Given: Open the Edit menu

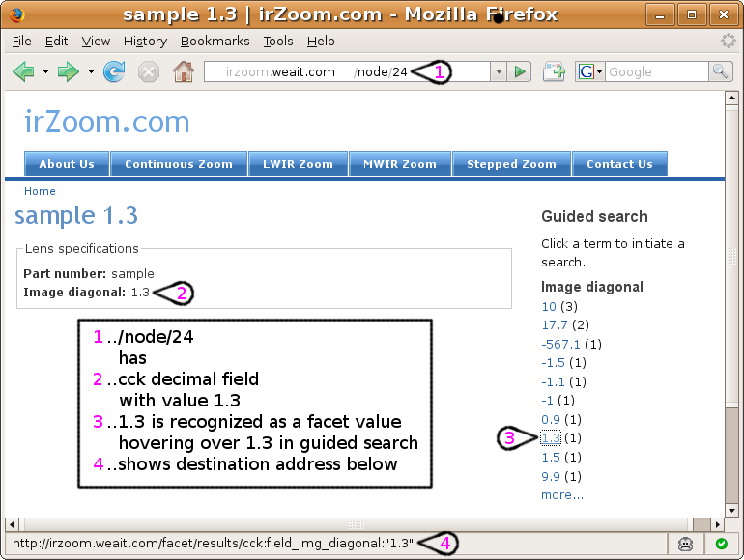Looking at the screenshot, I should coord(56,42).
